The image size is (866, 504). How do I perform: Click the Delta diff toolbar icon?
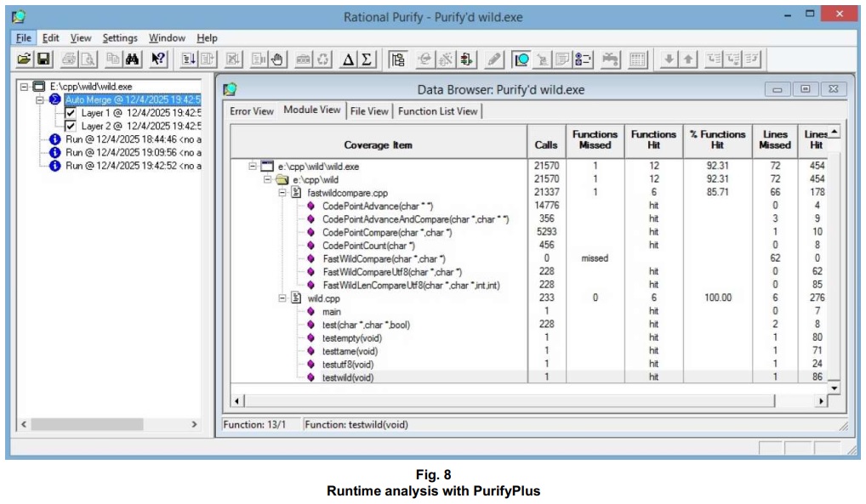349,59
